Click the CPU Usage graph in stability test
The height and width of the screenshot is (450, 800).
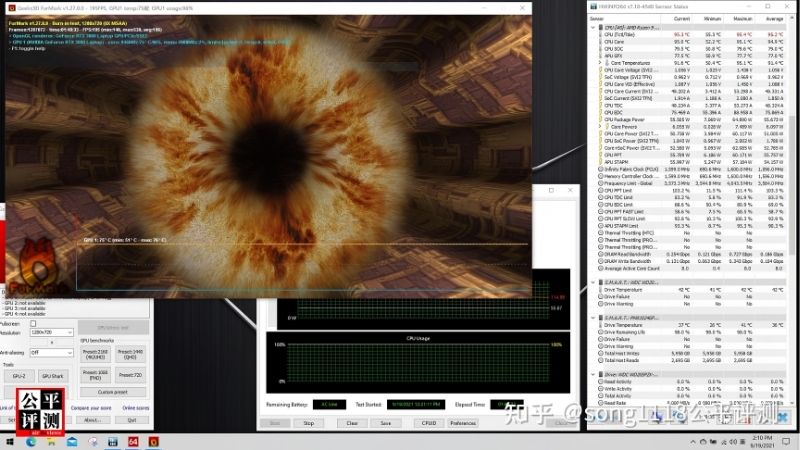418,363
